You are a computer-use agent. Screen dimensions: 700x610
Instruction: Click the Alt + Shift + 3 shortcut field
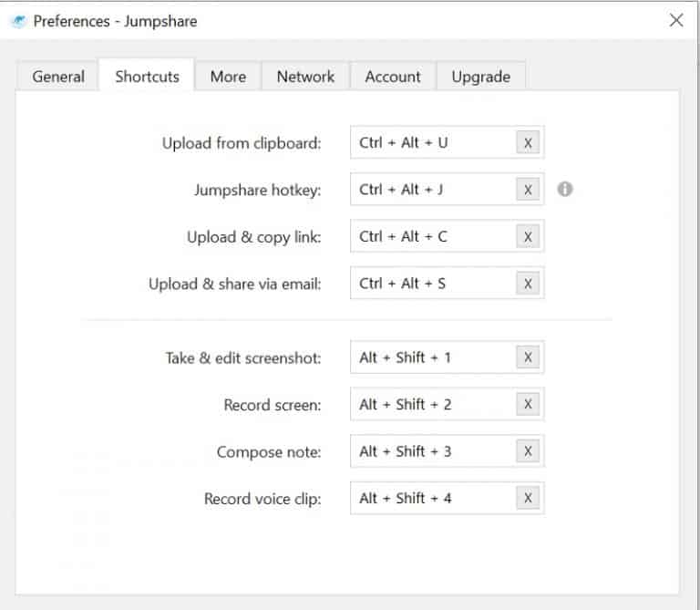(448, 451)
